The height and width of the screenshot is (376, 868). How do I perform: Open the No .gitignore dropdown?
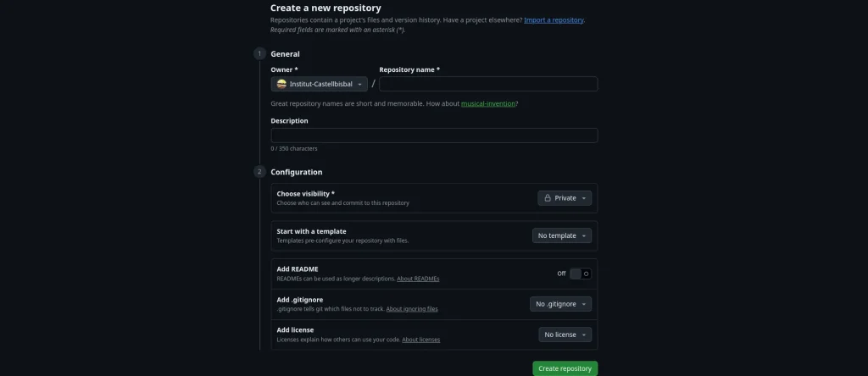click(x=560, y=304)
